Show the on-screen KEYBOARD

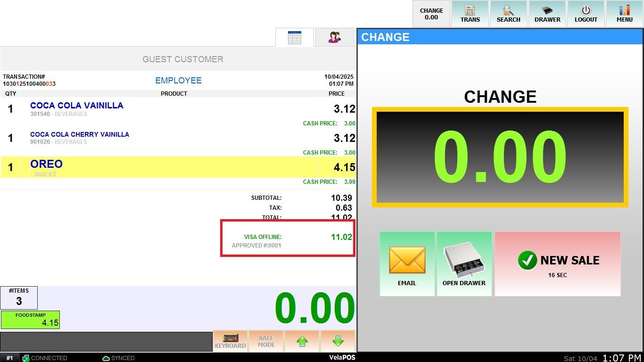(231, 341)
